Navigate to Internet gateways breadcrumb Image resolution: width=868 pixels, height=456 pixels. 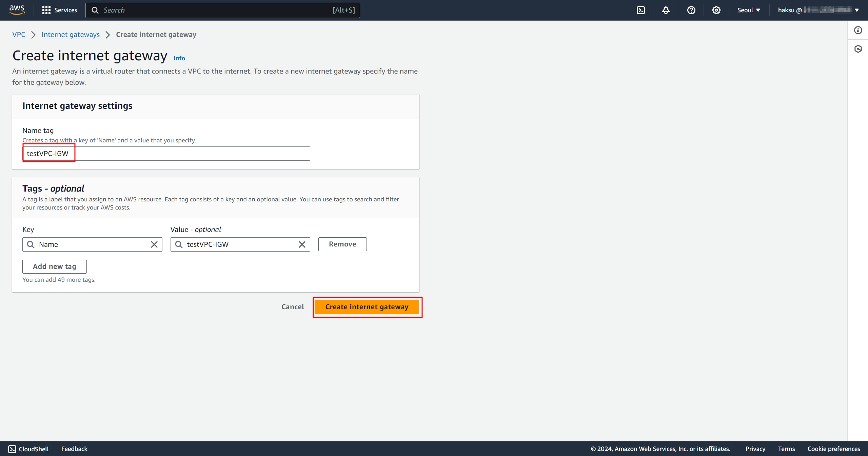tap(71, 35)
